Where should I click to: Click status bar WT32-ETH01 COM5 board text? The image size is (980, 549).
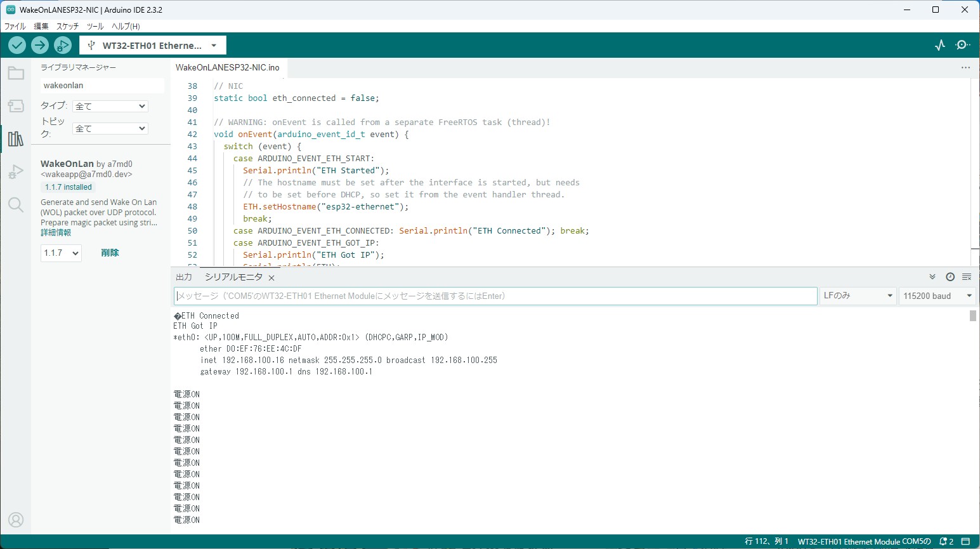(x=864, y=541)
